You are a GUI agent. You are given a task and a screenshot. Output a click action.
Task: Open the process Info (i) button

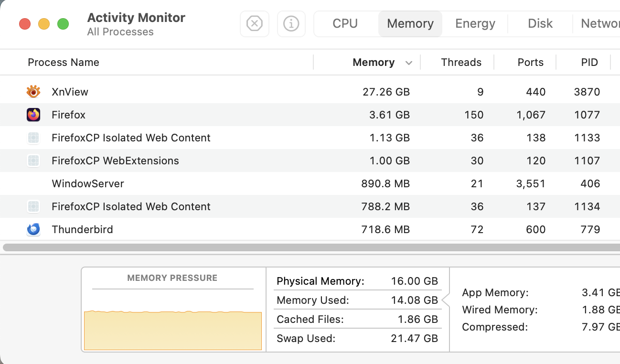click(291, 23)
